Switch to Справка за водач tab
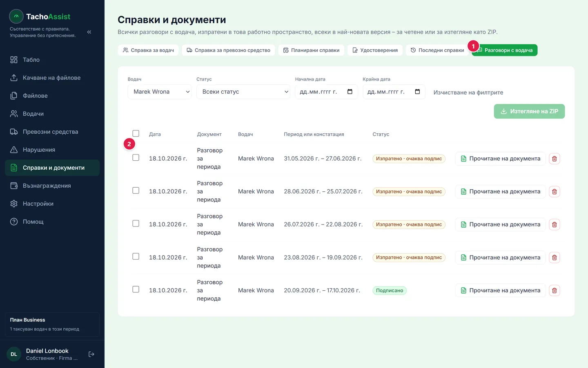This screenshot has width=588, height=368. click(x=148, y=50)
